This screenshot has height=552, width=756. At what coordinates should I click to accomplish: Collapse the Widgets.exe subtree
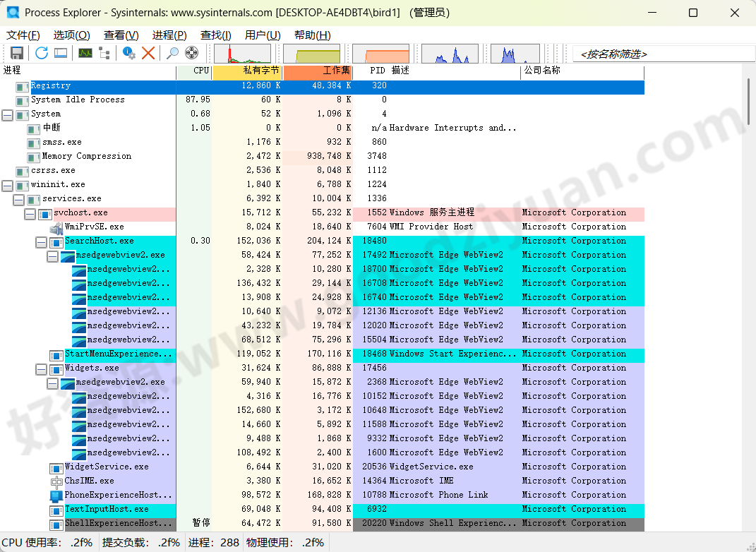(40, 368)
